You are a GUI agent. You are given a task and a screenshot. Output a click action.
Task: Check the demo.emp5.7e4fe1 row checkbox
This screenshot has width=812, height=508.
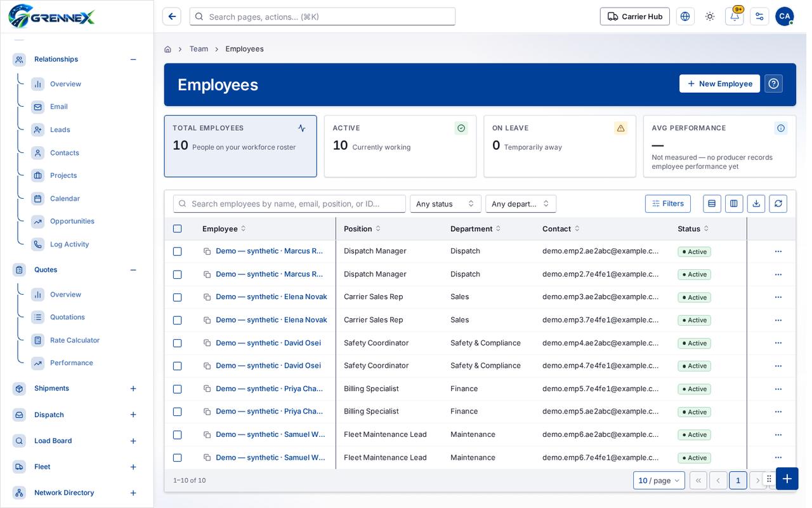178,389
